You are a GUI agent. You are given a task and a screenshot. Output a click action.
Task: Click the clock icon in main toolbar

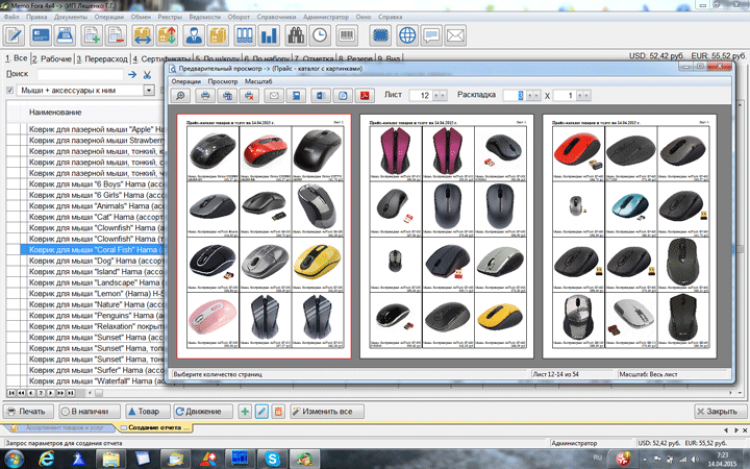[320, 36]
